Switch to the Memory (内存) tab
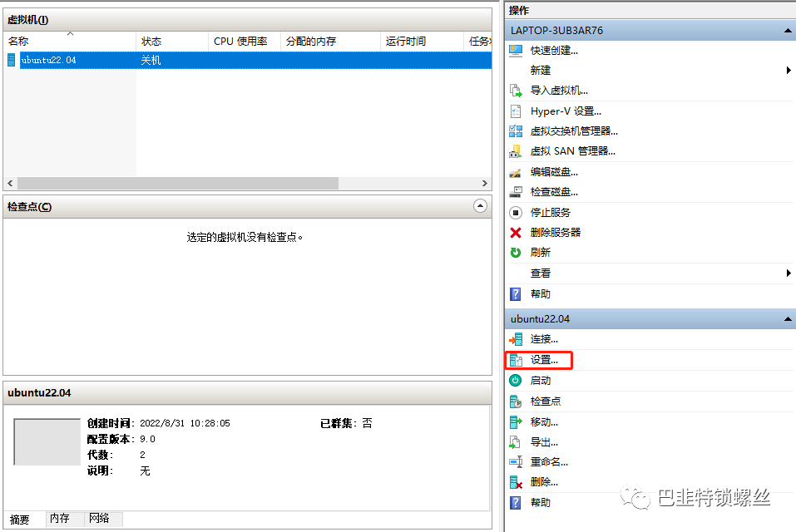The height and width of the screenshot is (532, 796). [x=58, y=518]
